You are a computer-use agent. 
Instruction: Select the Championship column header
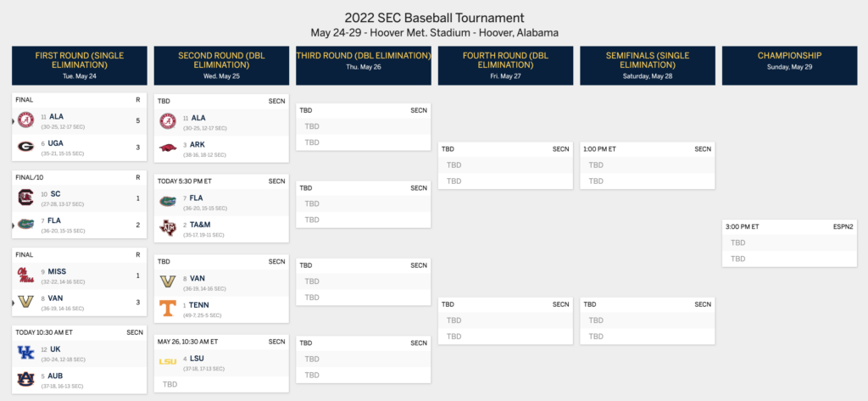click(x=789, y=65)
